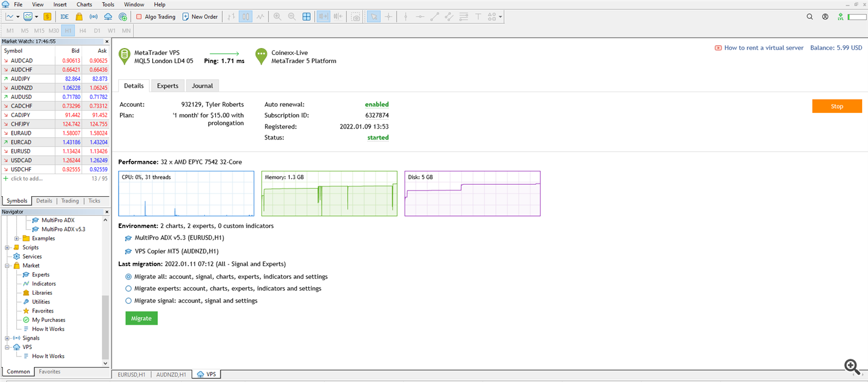
Task: Switch to the Journal tab
Action: pos(203,86)
